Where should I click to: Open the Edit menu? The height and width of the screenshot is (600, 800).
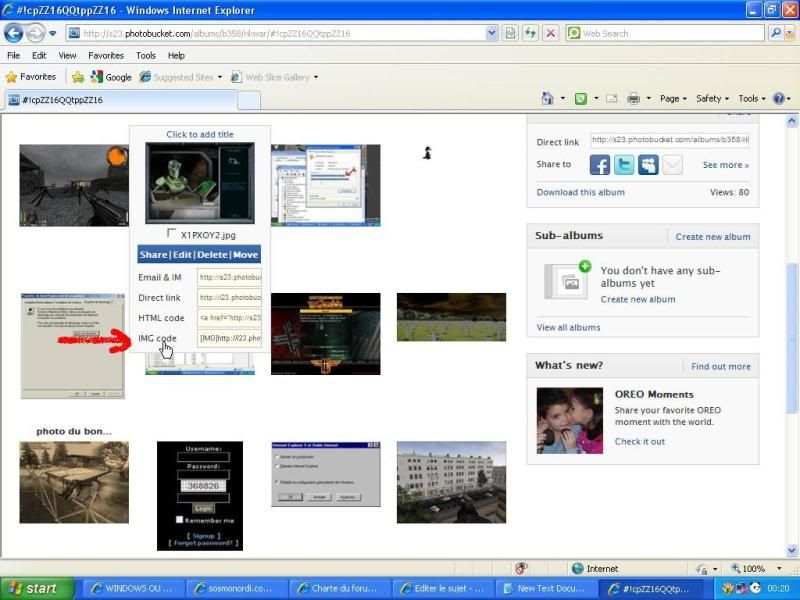39,56
